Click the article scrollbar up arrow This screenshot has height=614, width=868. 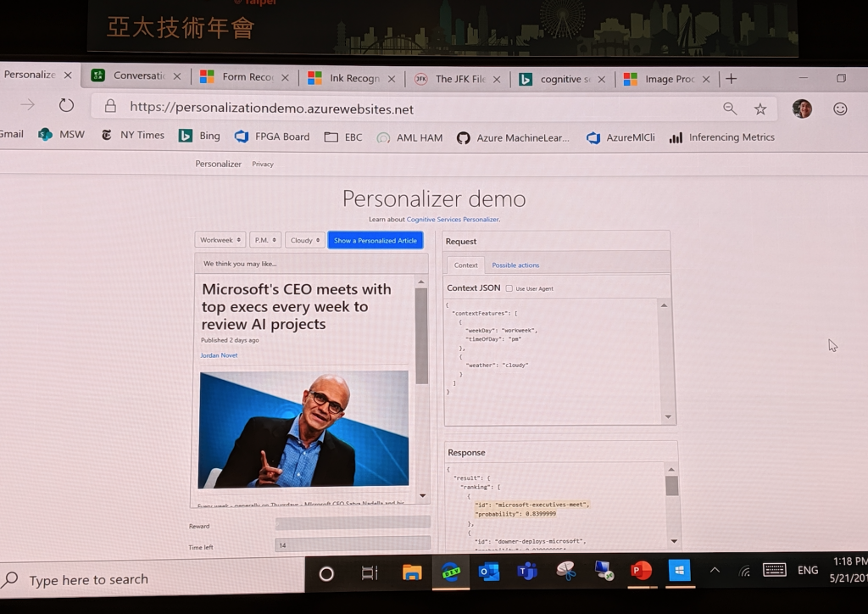tap(421, 282)
